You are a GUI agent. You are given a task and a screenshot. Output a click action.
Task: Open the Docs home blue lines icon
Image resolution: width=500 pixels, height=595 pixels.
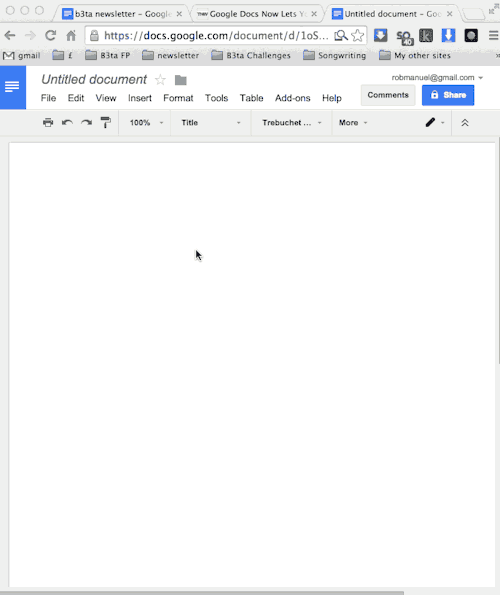tap(13, 87)
